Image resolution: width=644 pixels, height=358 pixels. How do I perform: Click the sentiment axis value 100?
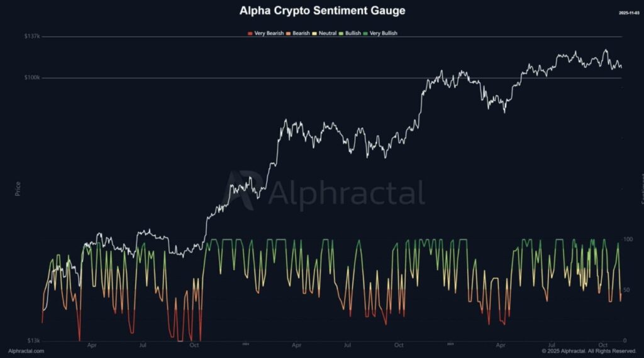point(627,240)
